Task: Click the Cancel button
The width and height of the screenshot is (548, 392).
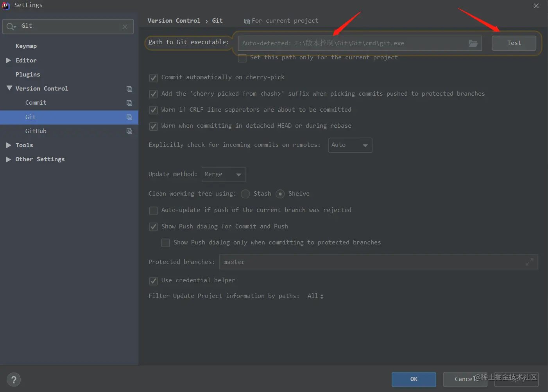Action: (465, 379)
